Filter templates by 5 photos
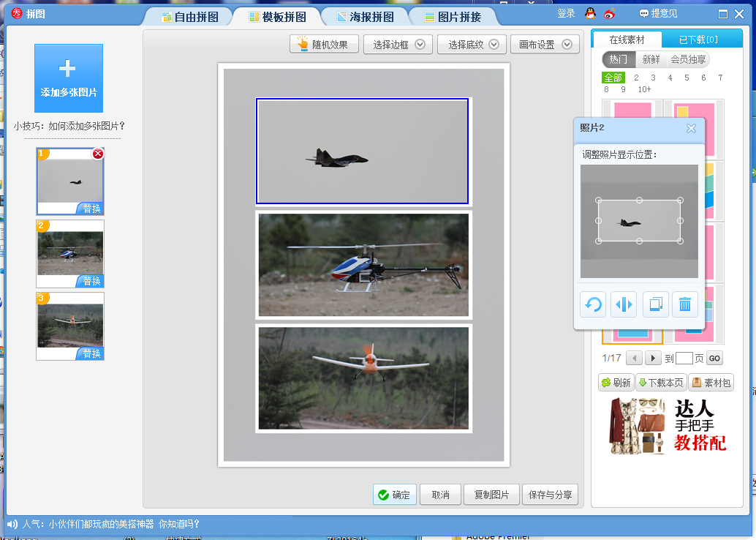Screen dimensions: 756x540 pos(687,78)
